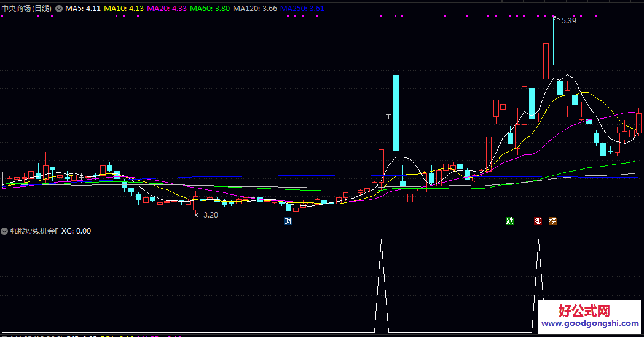Click the 3.20 low price label
This screenshot has height=337, width=644.
(210, 215)
